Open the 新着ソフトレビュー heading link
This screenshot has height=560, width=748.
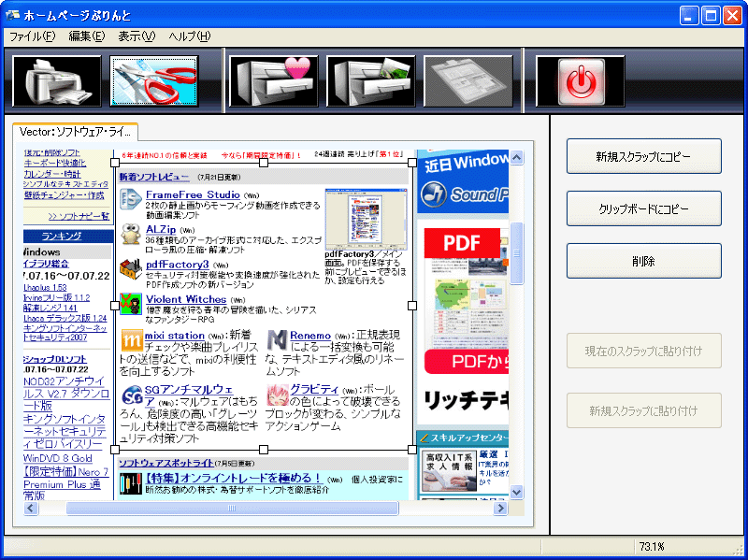[x=153, y=177]
